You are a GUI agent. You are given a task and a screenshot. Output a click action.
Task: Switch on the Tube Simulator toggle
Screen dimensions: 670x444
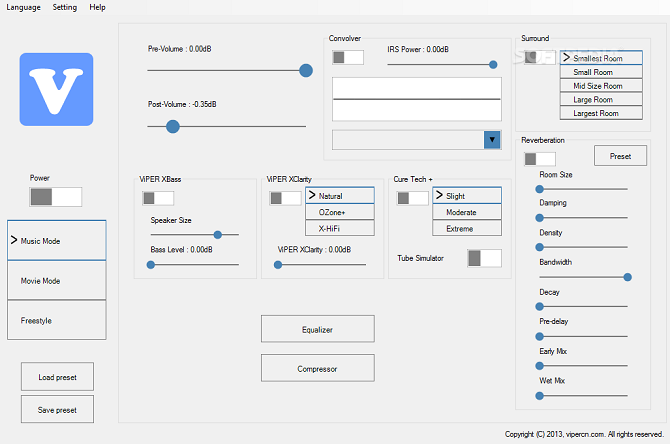point(484,258)
